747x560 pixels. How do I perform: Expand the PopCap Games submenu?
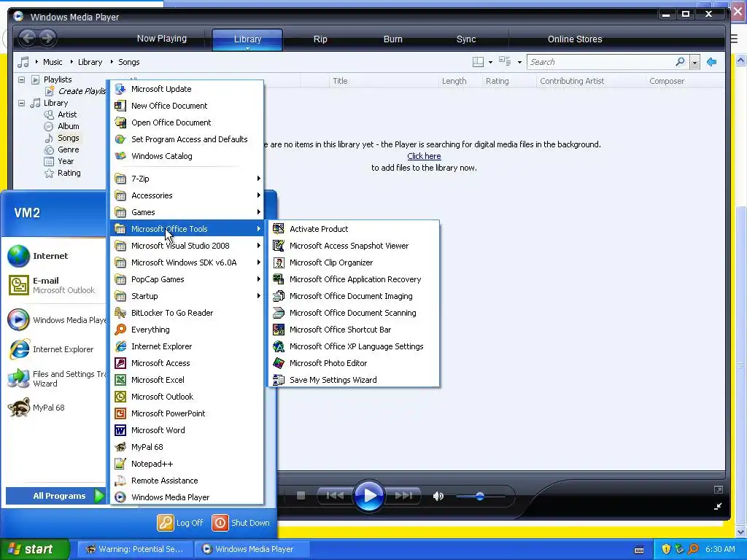(x=187, y=279)
